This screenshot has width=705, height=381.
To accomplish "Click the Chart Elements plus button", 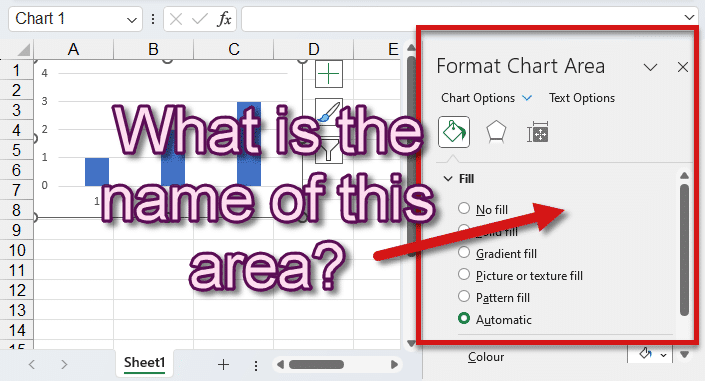I will (329, 74).
